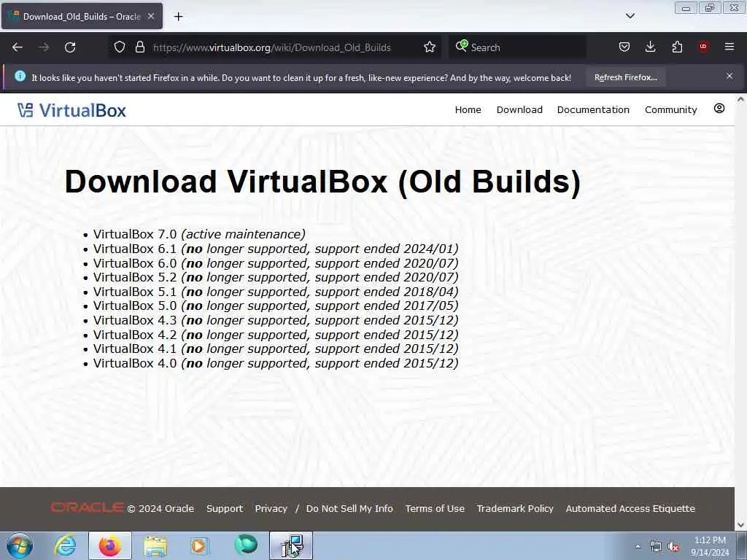Click the padlock site info icon
This screenshot has height=560, width=747.
pyautogui.click(x=139, y=47)
